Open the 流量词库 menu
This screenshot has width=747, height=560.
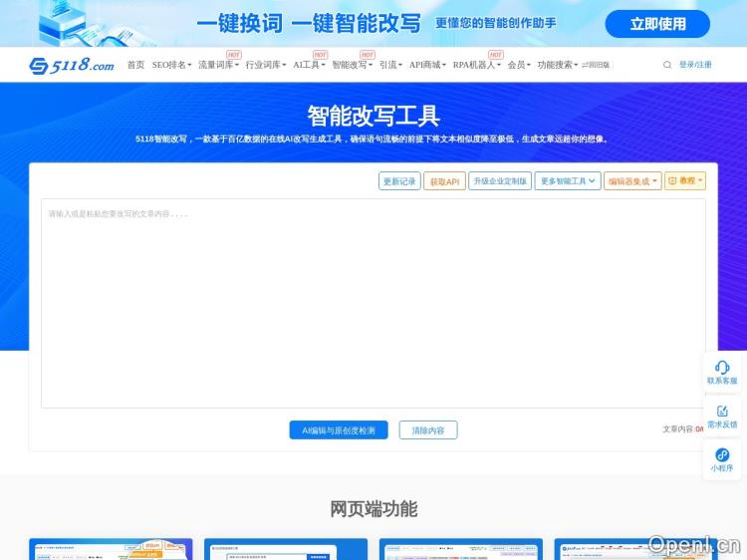218,65
